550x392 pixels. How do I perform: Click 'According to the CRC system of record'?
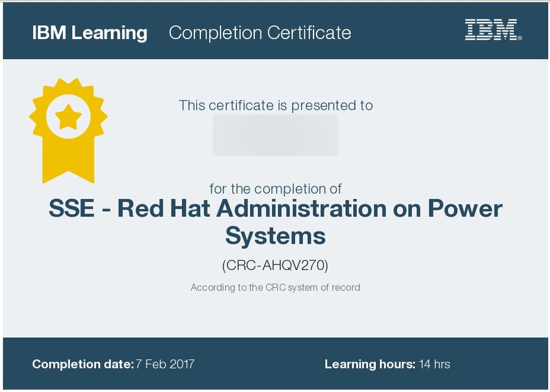point(276,288)
